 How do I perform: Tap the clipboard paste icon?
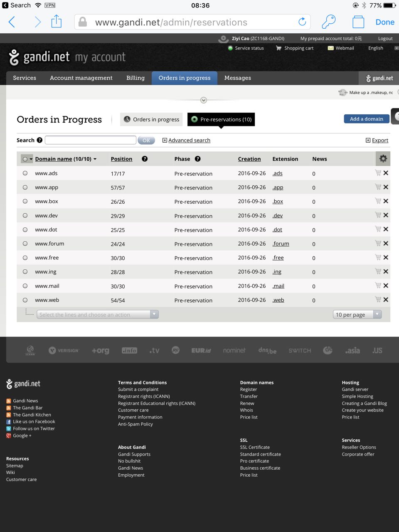point(358,22)
